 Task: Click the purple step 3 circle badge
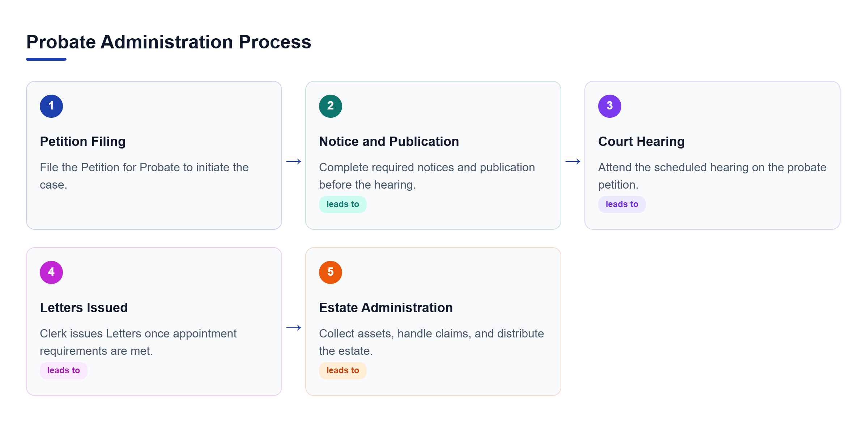tap(610, 106)
